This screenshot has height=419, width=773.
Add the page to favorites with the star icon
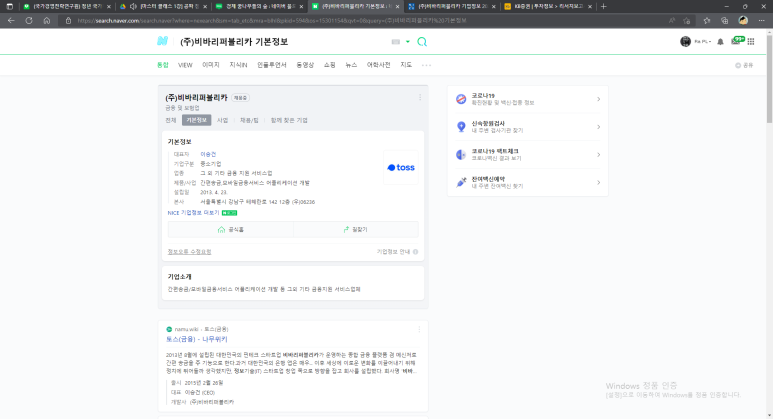coord(687,21)
